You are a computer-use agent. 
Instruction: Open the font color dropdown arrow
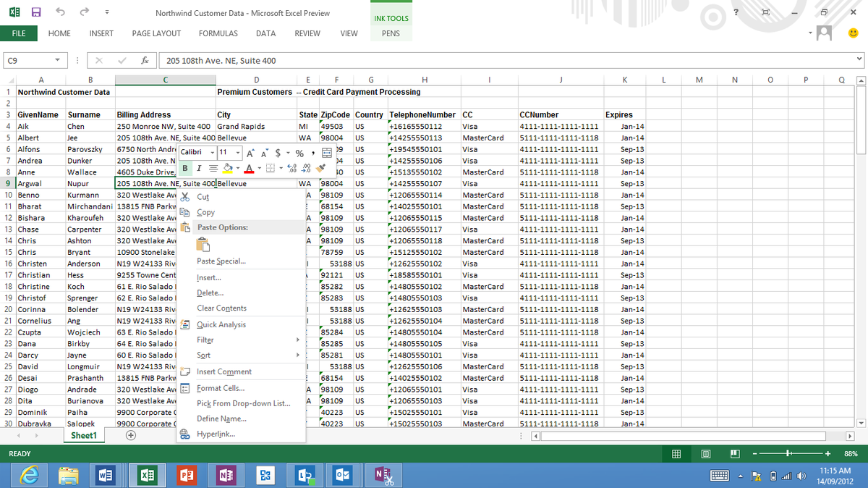point(258,168)
